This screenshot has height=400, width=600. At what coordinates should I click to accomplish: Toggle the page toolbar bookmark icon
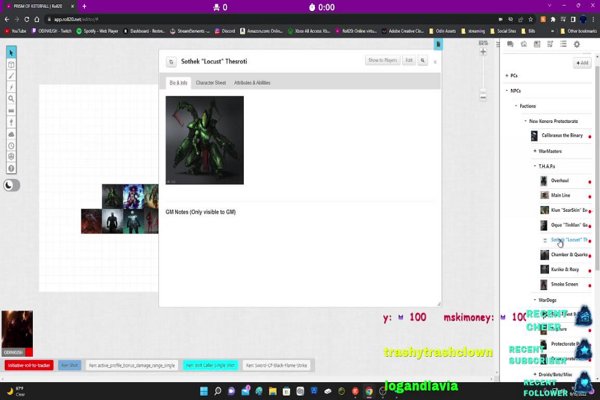pyautogui.click(x=438, y=44)
